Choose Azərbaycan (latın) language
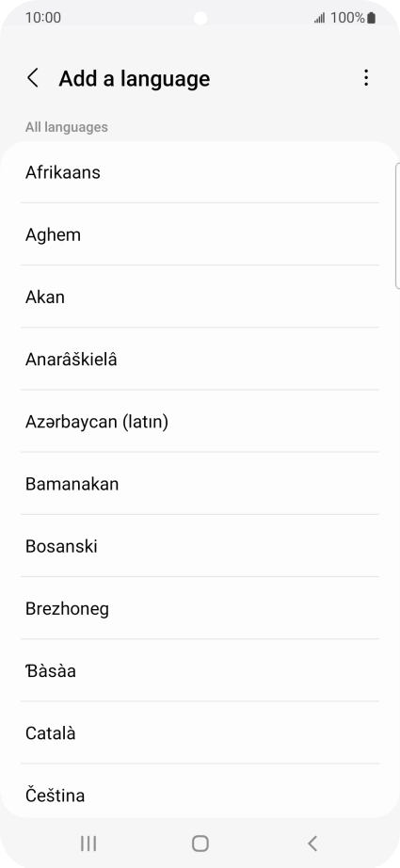This screenshot has height=868, width=400. (x=200, y=421)
